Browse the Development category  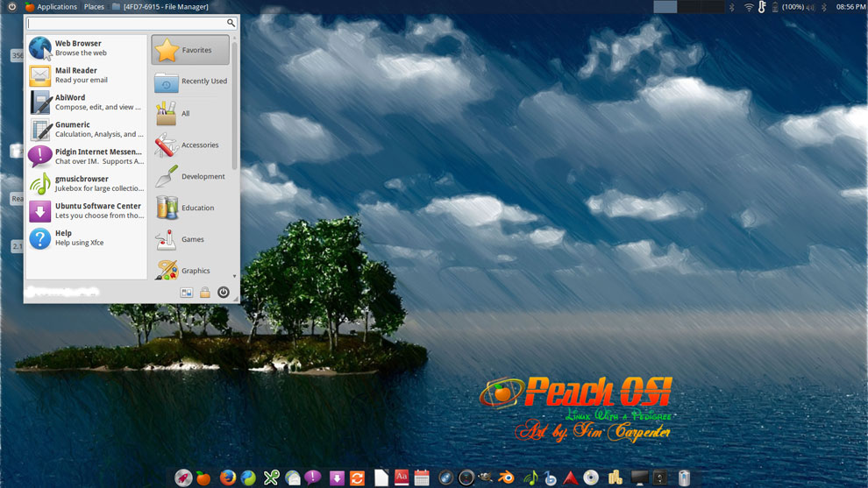point(190,176)
